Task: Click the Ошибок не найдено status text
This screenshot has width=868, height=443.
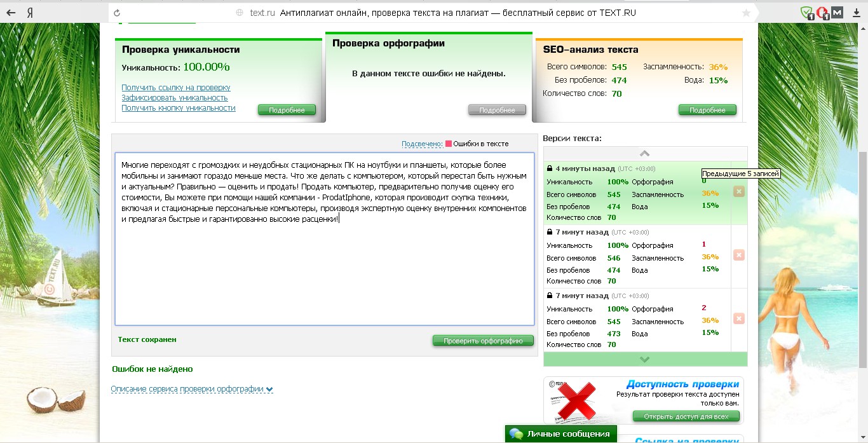Action: (x=153, y=369)
